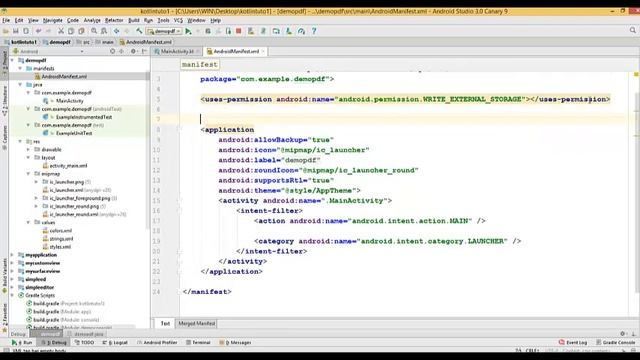
Task: Click the Attach debugger icon
Action: [x=228, y=31]
